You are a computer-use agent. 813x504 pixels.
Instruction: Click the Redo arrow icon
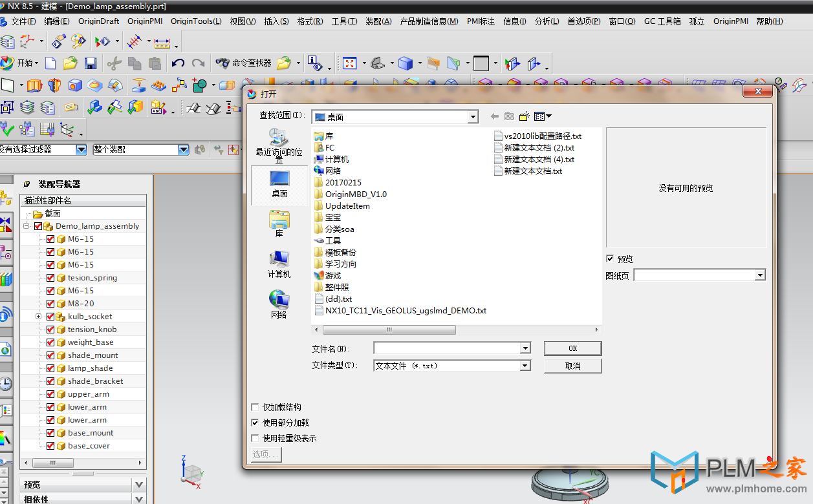click(198, 63)
